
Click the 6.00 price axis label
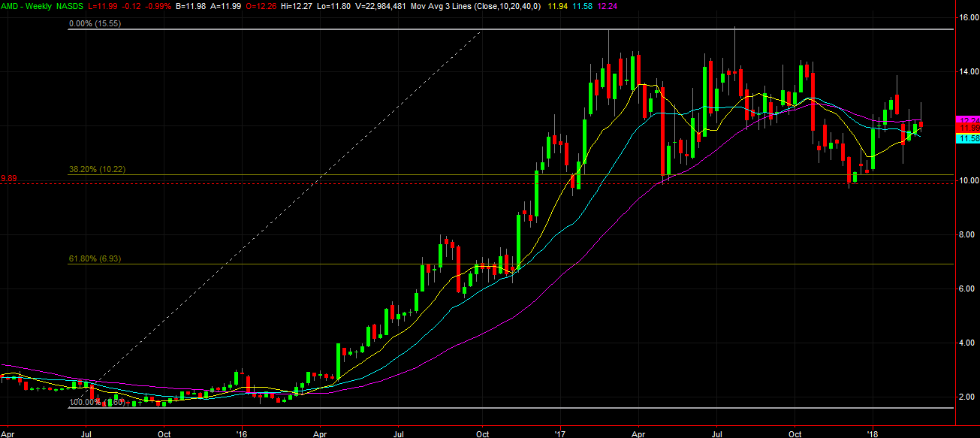point(966,288)
